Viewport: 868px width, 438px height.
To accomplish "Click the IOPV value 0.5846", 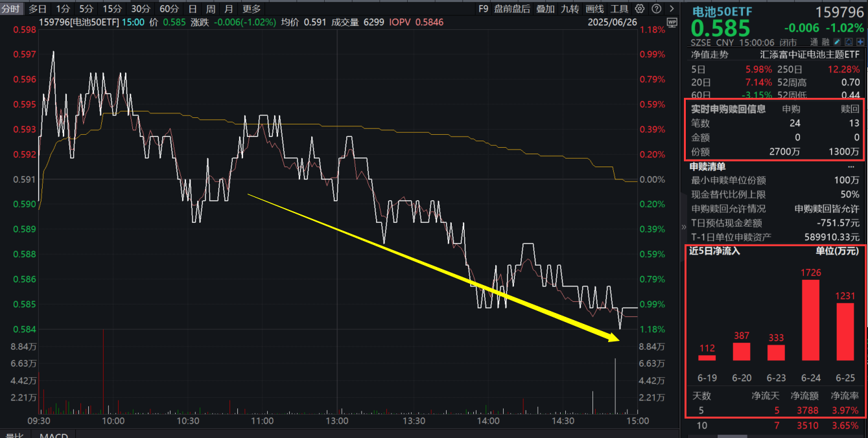I will point(430,22).
